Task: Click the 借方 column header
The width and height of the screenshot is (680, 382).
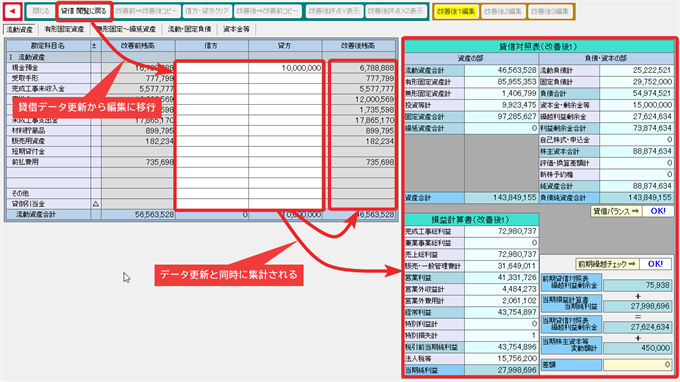Action: coord(212,46)
